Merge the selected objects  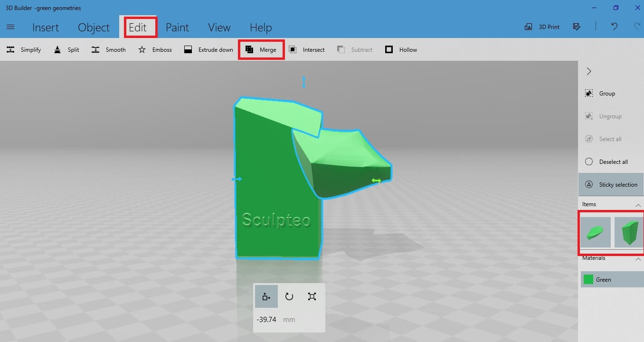pos(261,50)
